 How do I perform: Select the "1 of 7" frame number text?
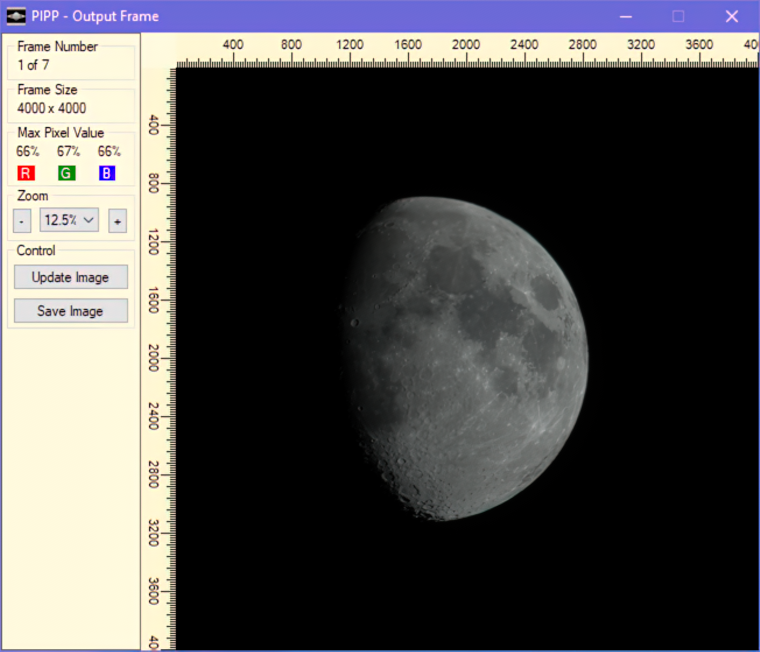click(34, 65)
